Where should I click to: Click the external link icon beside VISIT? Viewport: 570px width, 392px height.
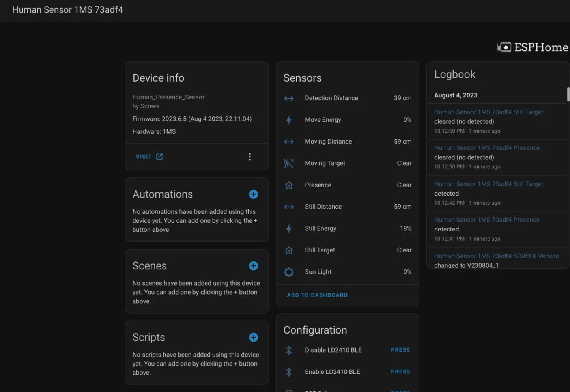pyautogui.click(x=159, y=157)
